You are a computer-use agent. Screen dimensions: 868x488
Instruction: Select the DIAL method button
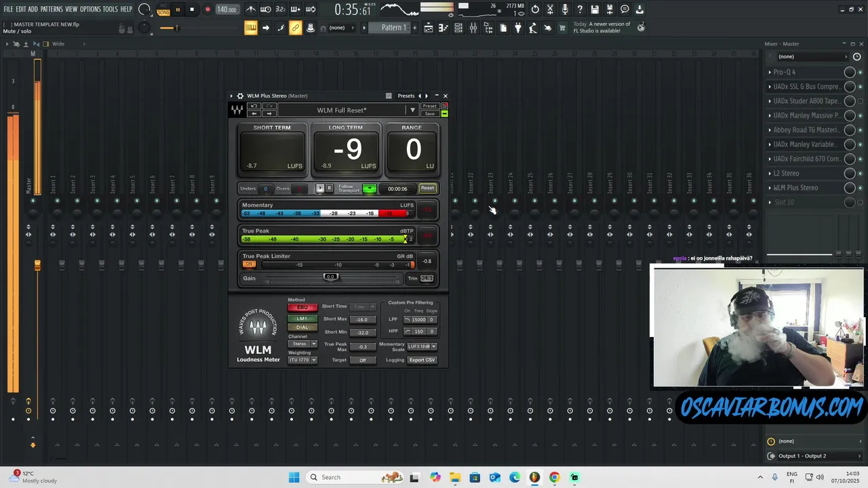coord(302,327)
